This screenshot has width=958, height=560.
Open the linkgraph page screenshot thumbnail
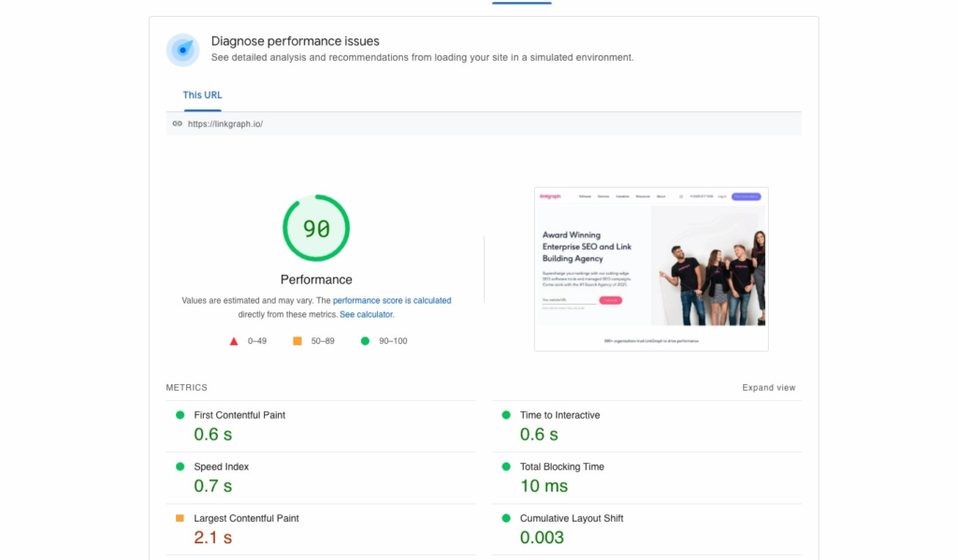651,268
